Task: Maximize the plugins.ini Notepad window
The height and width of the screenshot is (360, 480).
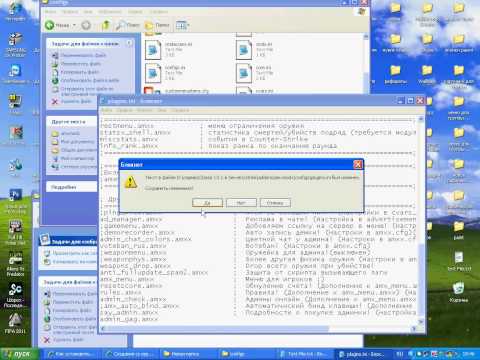Action: coord(410,100)
